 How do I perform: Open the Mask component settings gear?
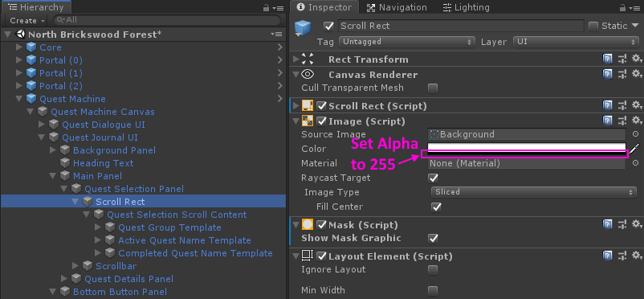click(637, 224)
